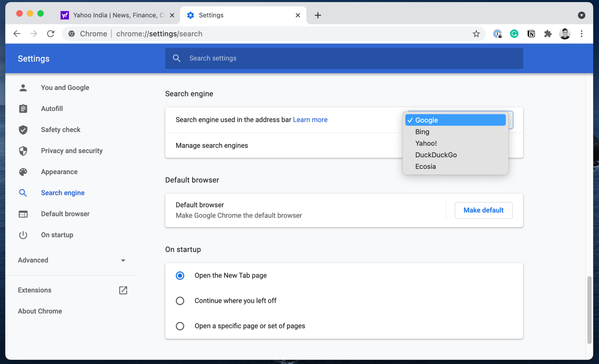This screenshot has width=599, height=364.
Task: Close the Yahoo India tab
Action: pyautogui.click(x=172, y=15)
